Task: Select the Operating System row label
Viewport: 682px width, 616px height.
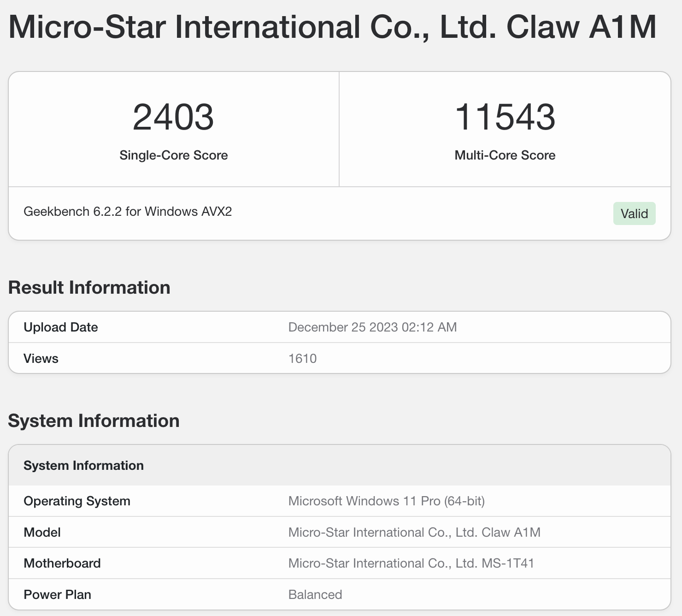Action: pyautogui.click(x=77, y=501)
